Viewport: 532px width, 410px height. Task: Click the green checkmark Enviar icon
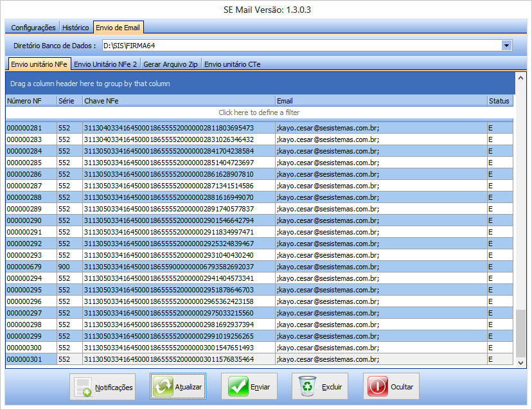point(239,387)
